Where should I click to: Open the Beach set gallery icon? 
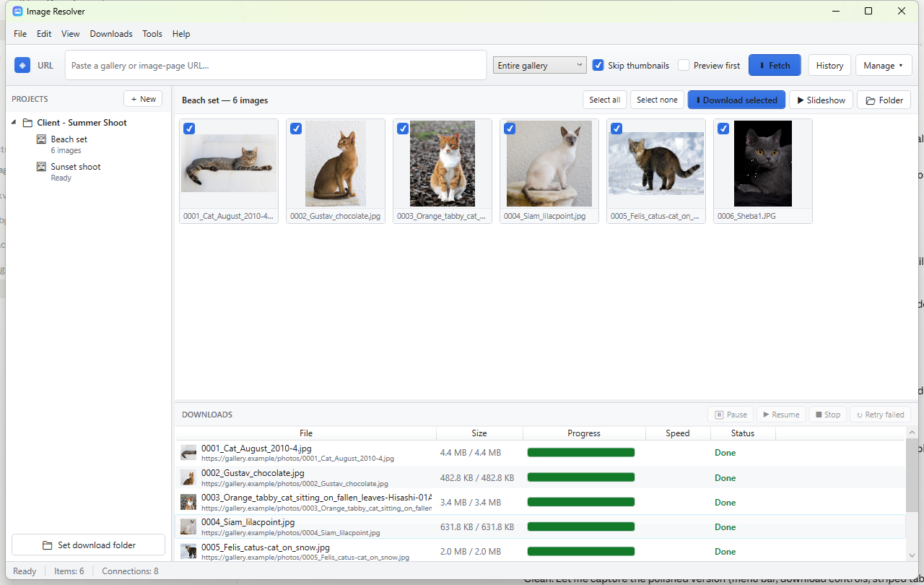click(x=41, y=139)
